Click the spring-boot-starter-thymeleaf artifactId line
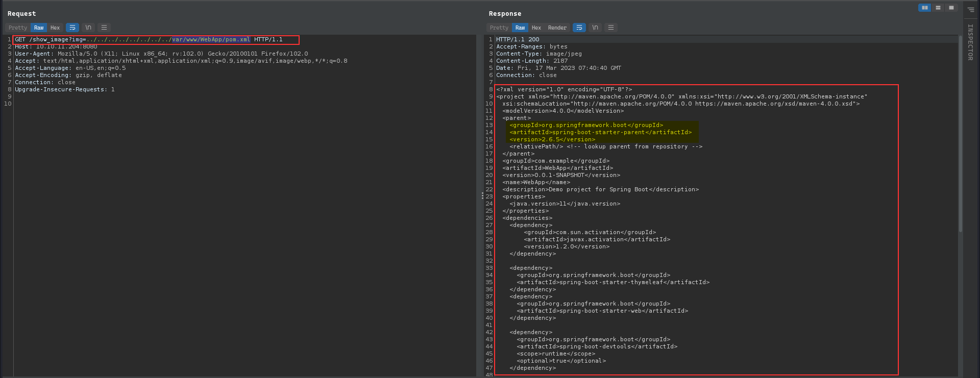The width and height of the screenshot is (980, 378). [613, 282]
